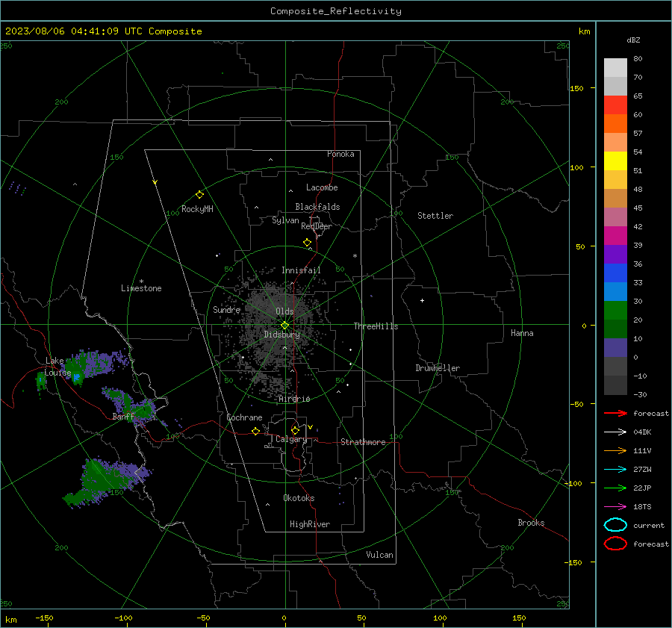The width and height of the screenshot is (672, 628).
Task: Click the dBZ heading above the color scale
Action: click(633, 40)
